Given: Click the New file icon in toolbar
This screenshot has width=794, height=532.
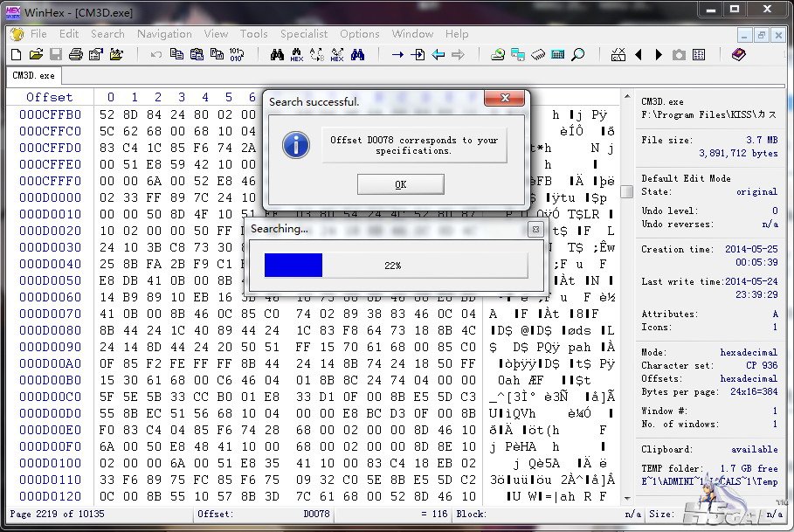Looking at the screenshot, I should pos(16,55).
